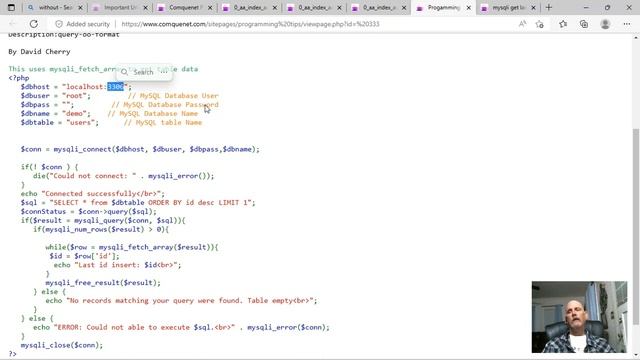Click the scrollbar up arrow
This screenshot has width=640, height=360.
click(x=636, y=38)
